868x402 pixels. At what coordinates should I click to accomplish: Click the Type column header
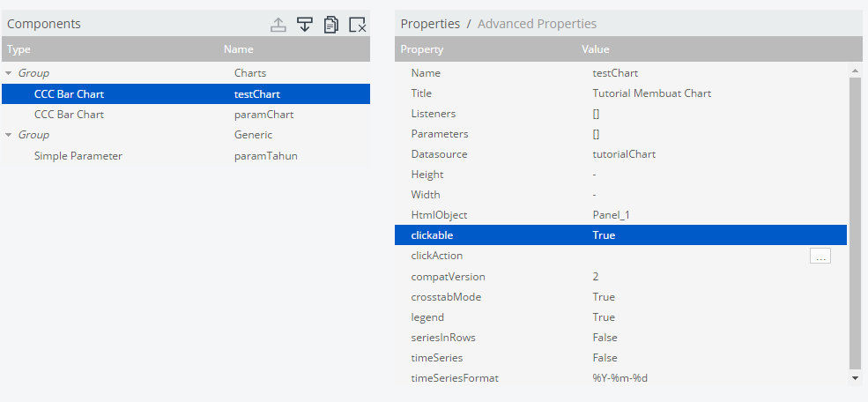[x=19, y=49]
